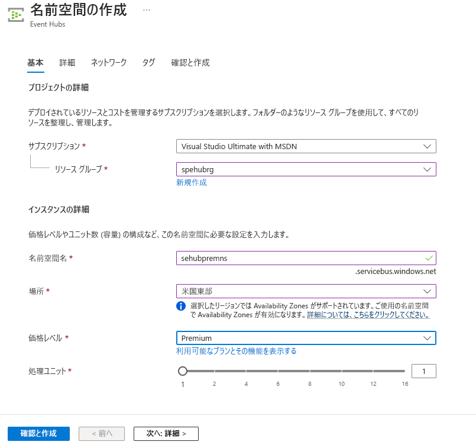The image size is (476, 448).
Task: Click the 処理ユニット field label
Action: tap(47, 371)
